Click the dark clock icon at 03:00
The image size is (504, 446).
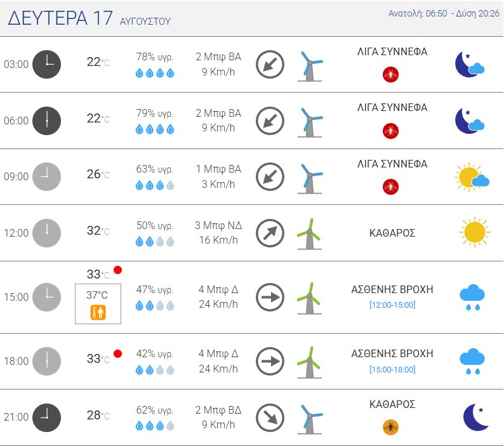(x=46, y=64)
